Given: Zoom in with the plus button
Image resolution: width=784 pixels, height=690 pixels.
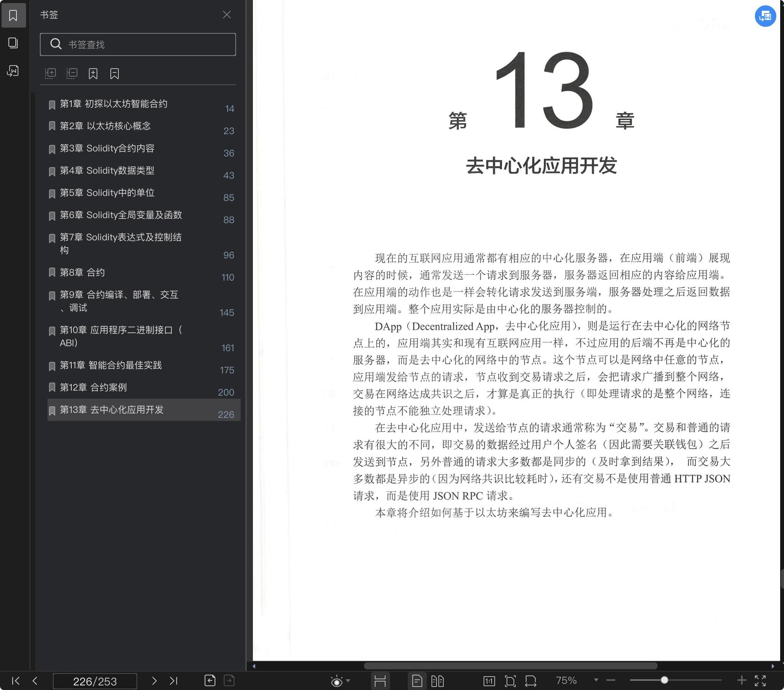Looking at the screenshot, I should 742,680.
